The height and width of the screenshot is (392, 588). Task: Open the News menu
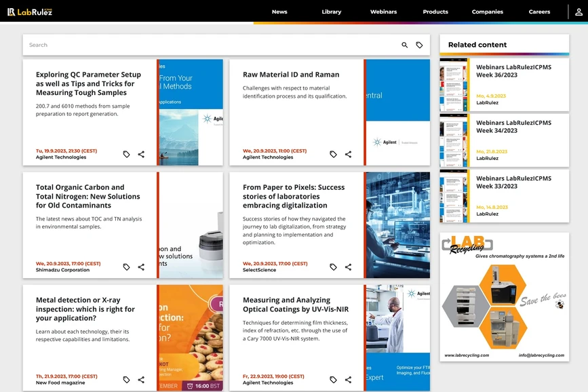click(279, 12)
